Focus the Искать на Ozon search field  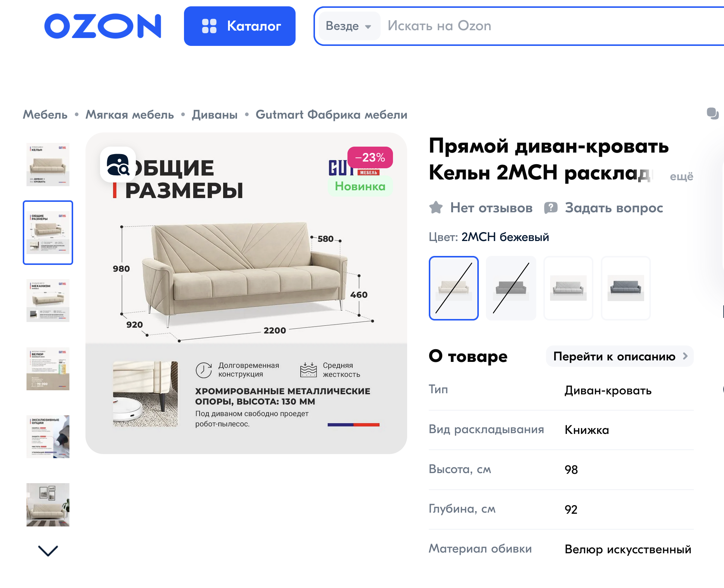tap(552, 26)
